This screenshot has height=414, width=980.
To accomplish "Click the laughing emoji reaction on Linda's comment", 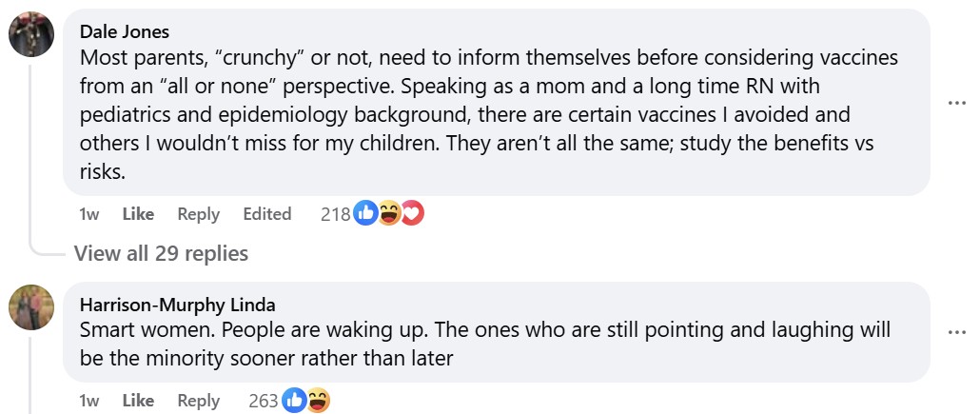I will (318, 401).
